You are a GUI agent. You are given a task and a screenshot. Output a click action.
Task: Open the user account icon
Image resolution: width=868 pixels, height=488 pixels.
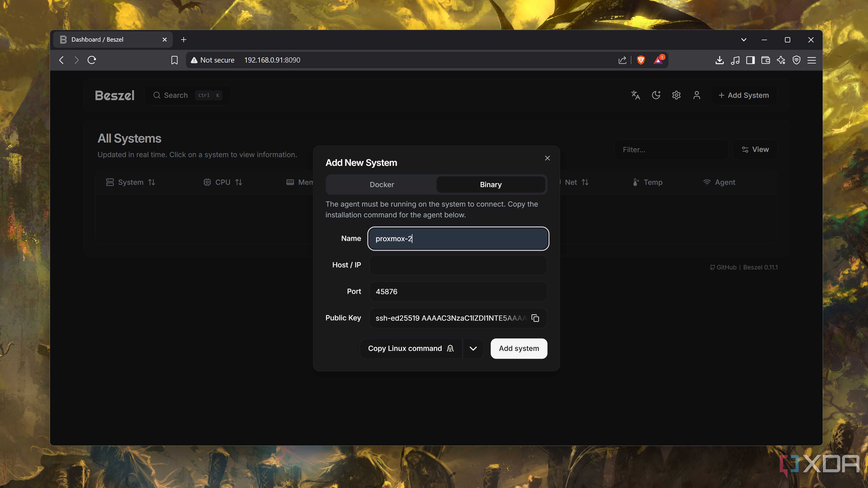tap(697, 95)
